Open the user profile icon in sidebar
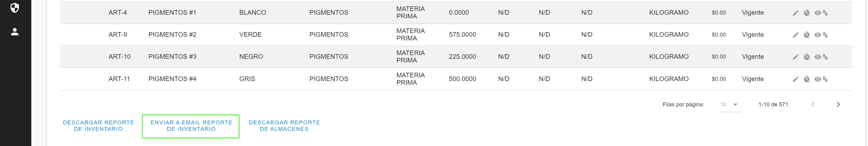The image size is (868, 146). pyautogui.click(x=15, y=32)
